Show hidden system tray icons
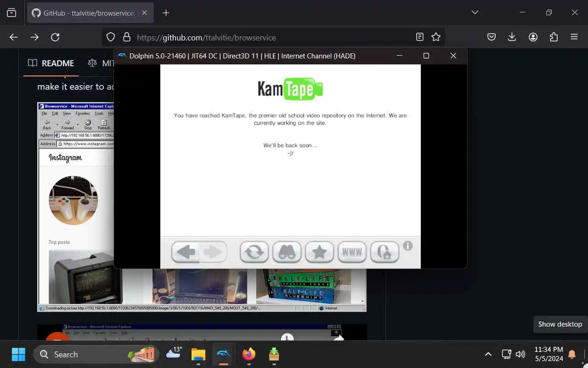Screen dimensions: 588x368 click(488, 354)
